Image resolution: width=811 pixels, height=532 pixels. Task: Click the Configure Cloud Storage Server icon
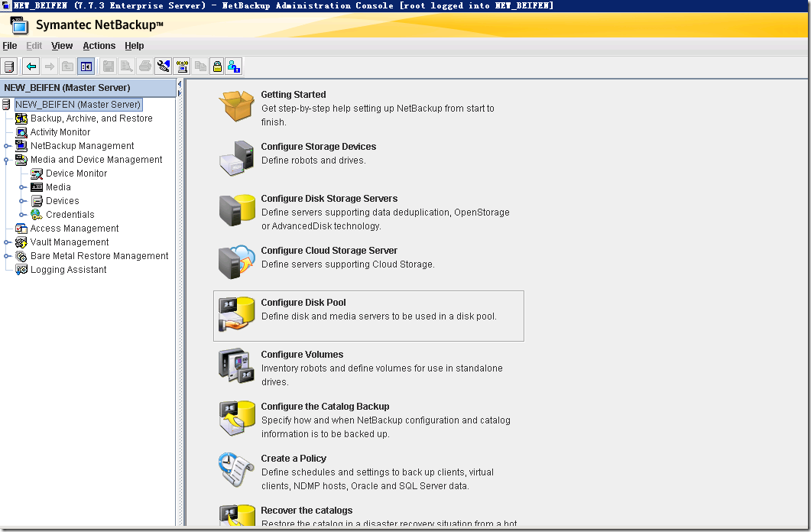tap(236, 262)
